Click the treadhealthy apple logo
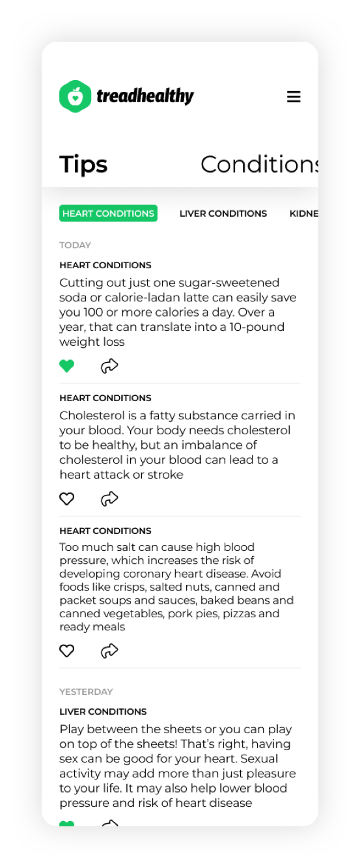360x868 pixels. (75, 96)
